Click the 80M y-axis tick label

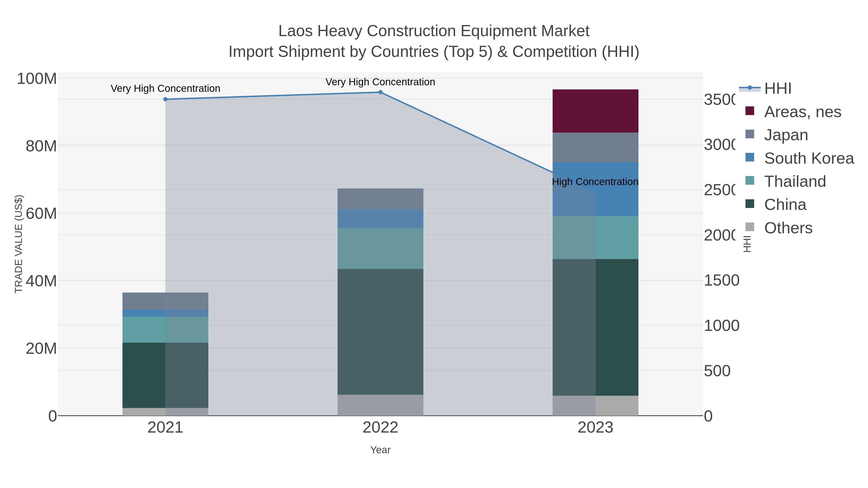click(x=41, y=146)
